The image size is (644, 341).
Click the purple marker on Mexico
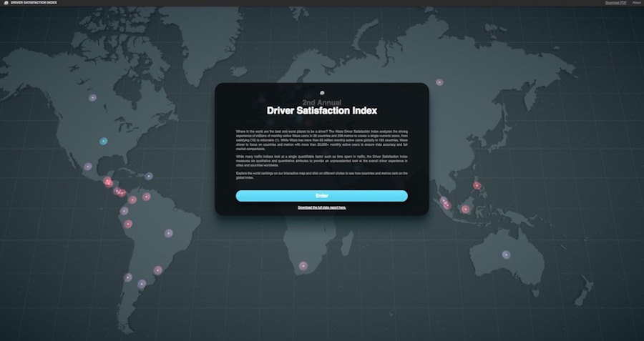coord(88,167)
